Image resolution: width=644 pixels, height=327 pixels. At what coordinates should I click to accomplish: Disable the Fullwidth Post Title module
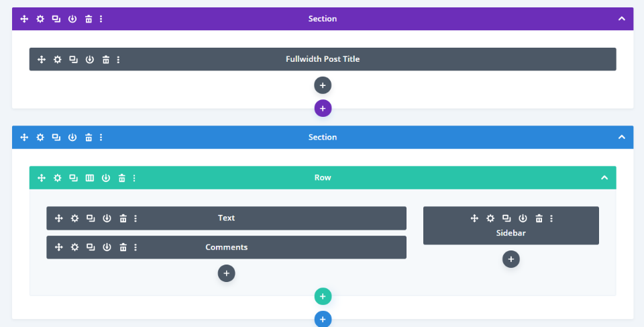pos(90,59)
